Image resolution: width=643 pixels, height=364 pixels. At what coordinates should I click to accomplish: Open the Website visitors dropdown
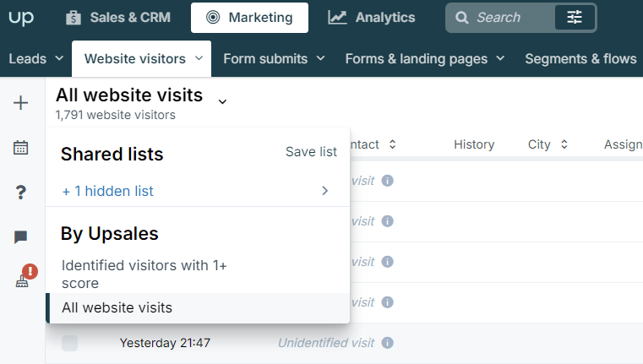tap(141, 58)
